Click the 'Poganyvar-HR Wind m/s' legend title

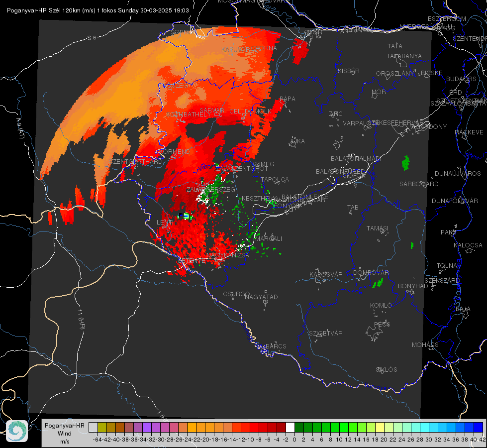(x=65, y=434)
